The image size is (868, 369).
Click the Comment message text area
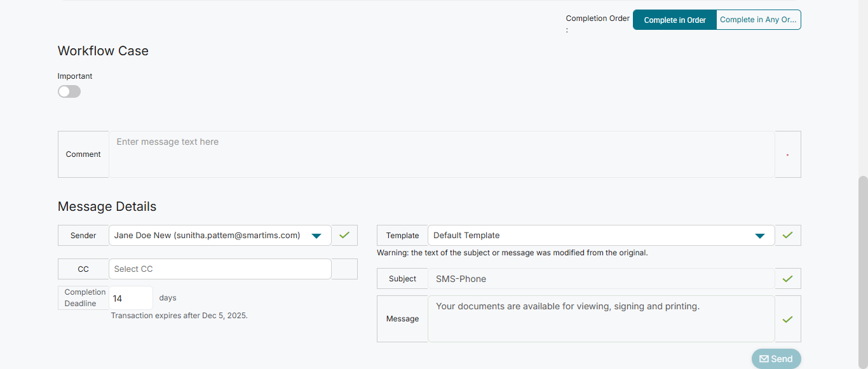click(x=442, y=154)
